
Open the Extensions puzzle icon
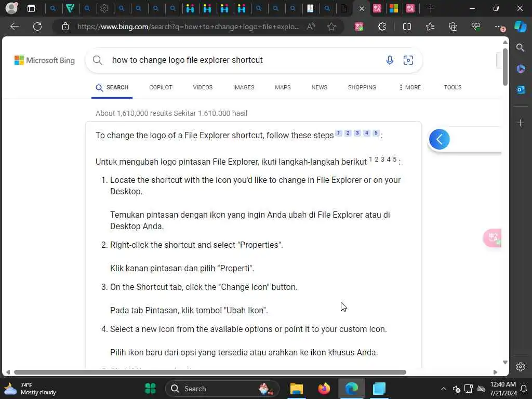(382, 26)
